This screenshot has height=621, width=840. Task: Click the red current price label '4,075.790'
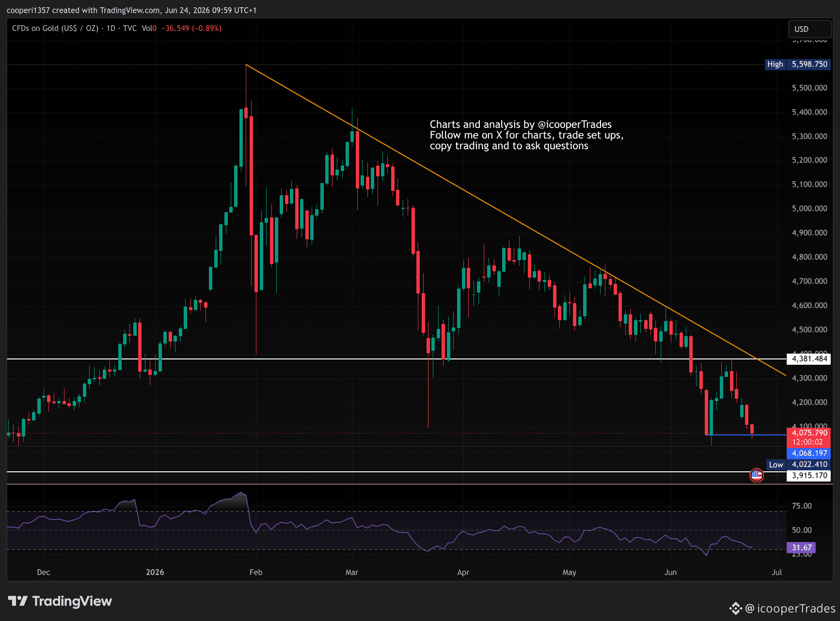point(809,433)
